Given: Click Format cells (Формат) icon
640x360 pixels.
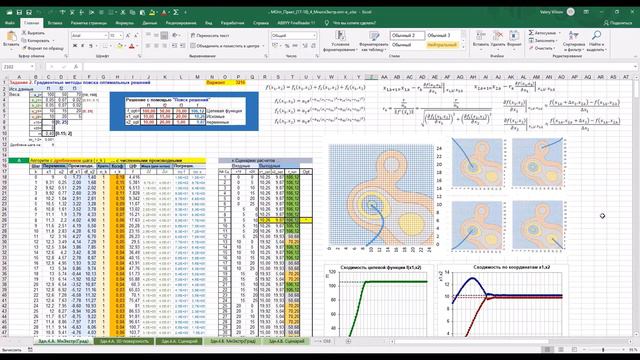Looking at the screenshot, I should (x=514, y=36).
